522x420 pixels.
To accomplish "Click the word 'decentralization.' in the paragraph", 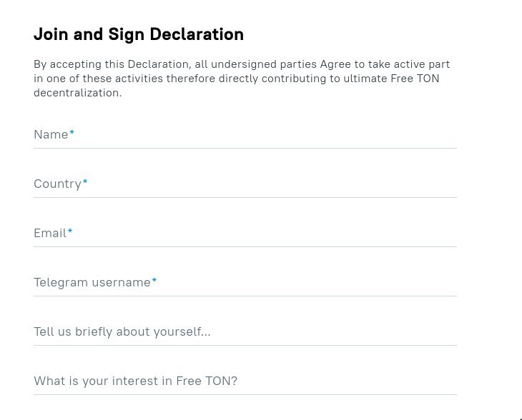I will point(77,93).
